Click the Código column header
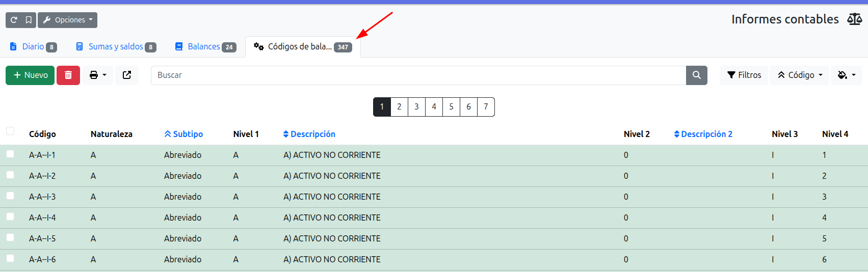The width and height of the screenshot is (868, 272). 42,134
